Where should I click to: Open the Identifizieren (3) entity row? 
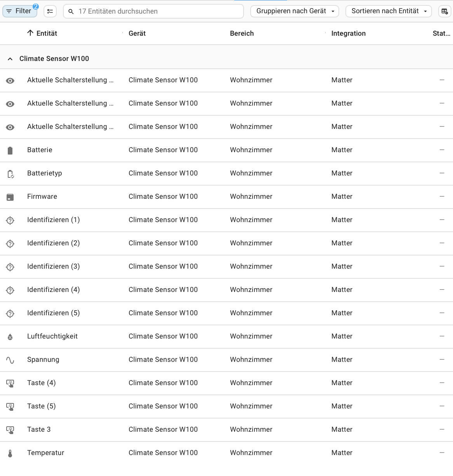click(54, 266)
